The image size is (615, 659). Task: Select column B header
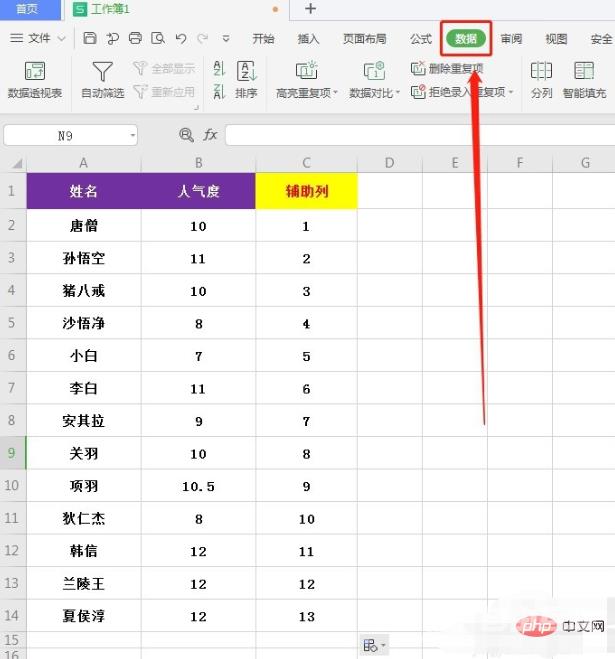coord(198,163)
